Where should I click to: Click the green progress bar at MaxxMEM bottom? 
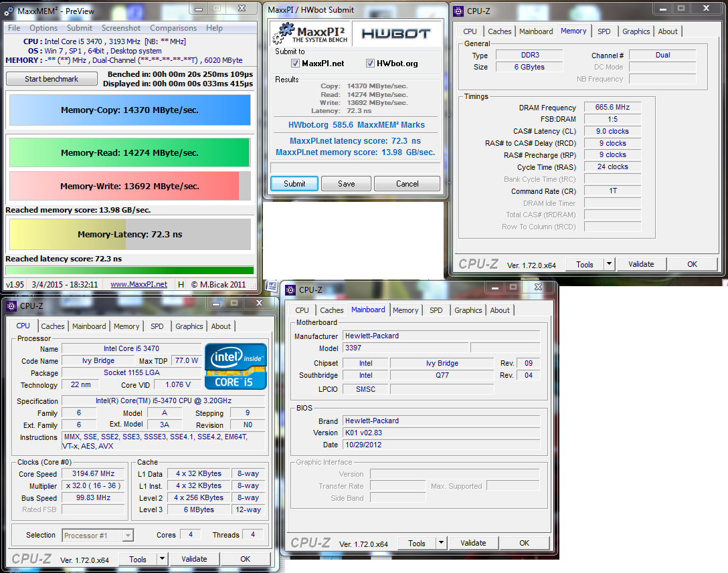pyautogui.click(x=130, y=270)
